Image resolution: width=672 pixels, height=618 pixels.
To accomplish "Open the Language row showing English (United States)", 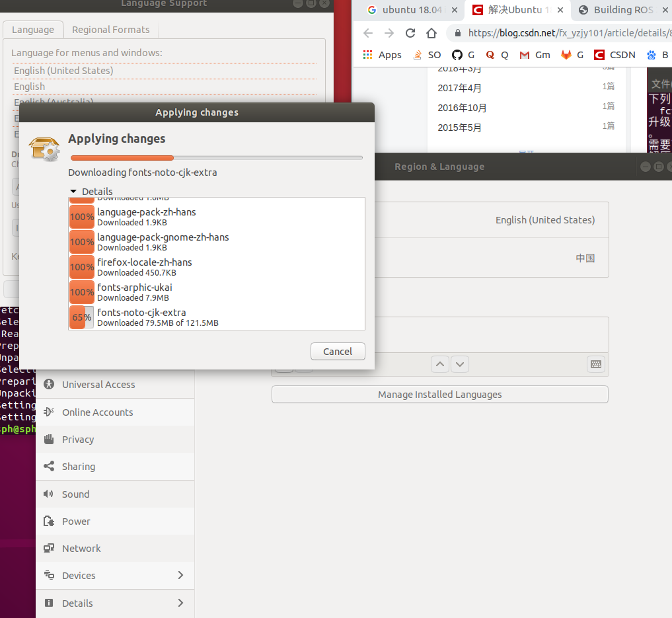I will (492, 220).
